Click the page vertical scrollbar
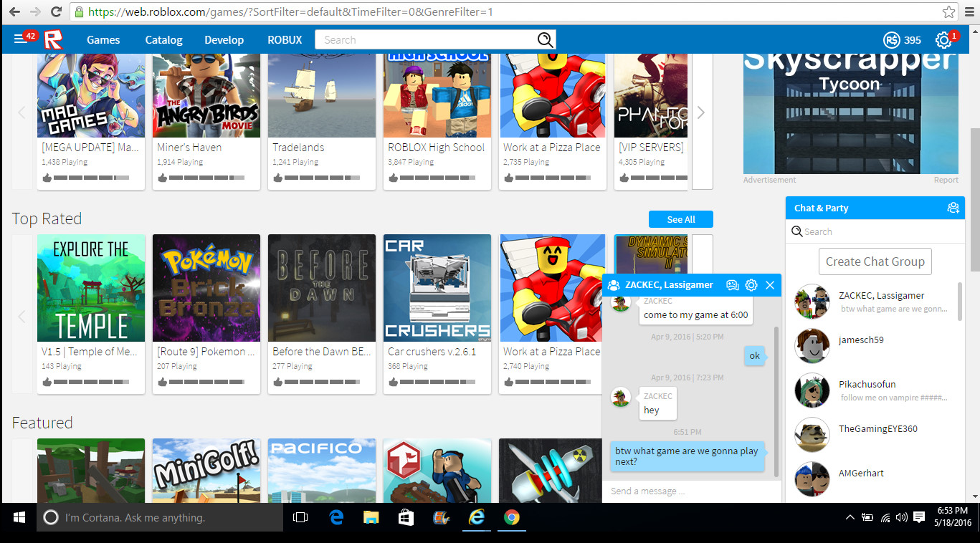The image size is (980, 543). coord(974,199)
